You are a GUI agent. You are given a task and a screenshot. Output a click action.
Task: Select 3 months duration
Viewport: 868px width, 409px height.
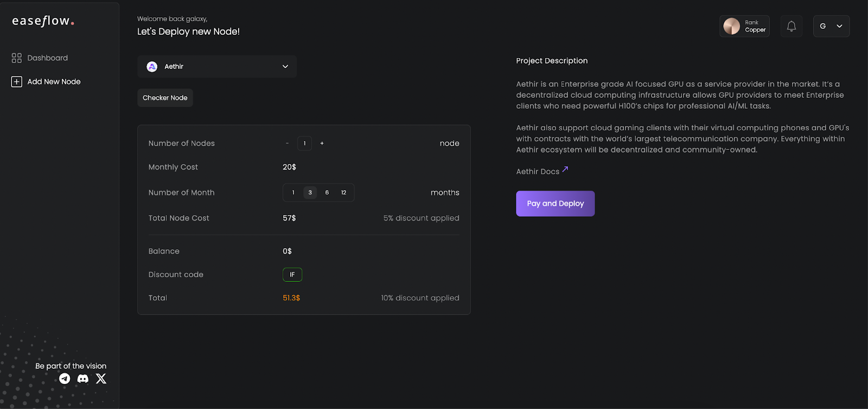coord(310,192)
